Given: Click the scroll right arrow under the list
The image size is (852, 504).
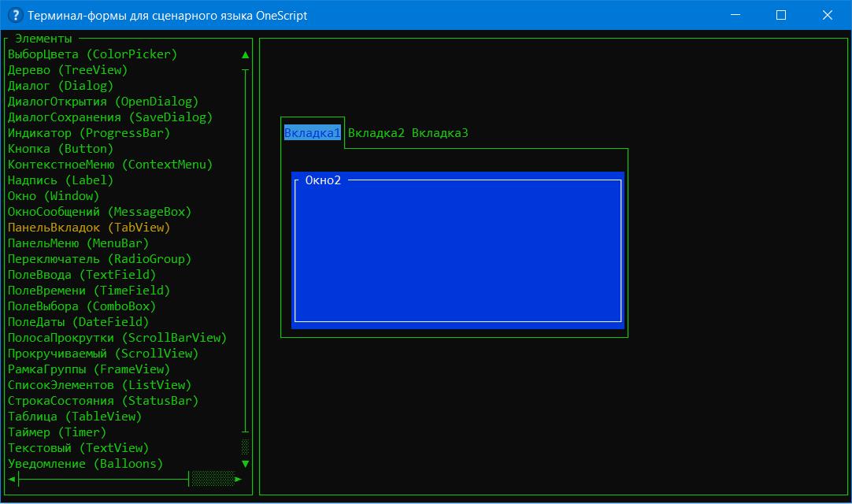Looking at the screenshot, I should 239,479.
